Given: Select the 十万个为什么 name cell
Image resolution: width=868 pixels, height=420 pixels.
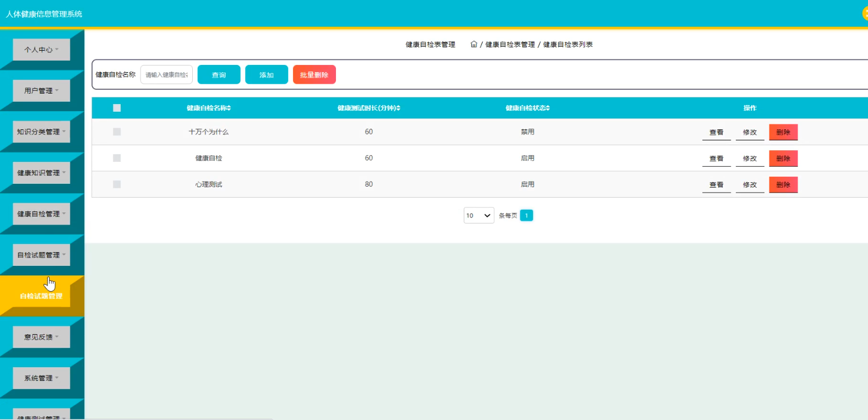Looking at the screenshot, I should [209, 132].
